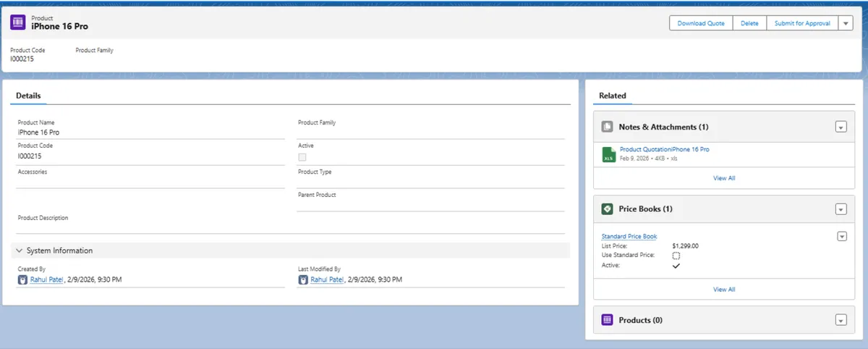Open the Standard Price Book link

pos(629,236)
